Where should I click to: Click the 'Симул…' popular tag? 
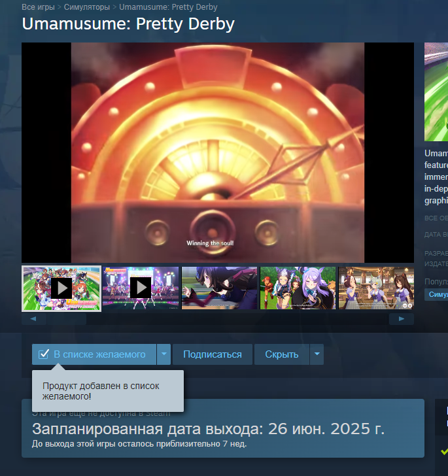(x=436, y=294)
